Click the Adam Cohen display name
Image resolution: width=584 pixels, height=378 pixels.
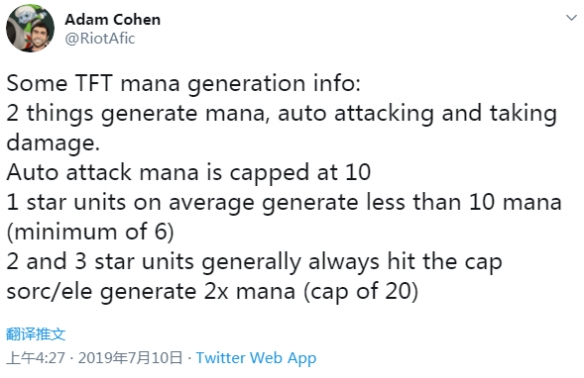point(112,19)
